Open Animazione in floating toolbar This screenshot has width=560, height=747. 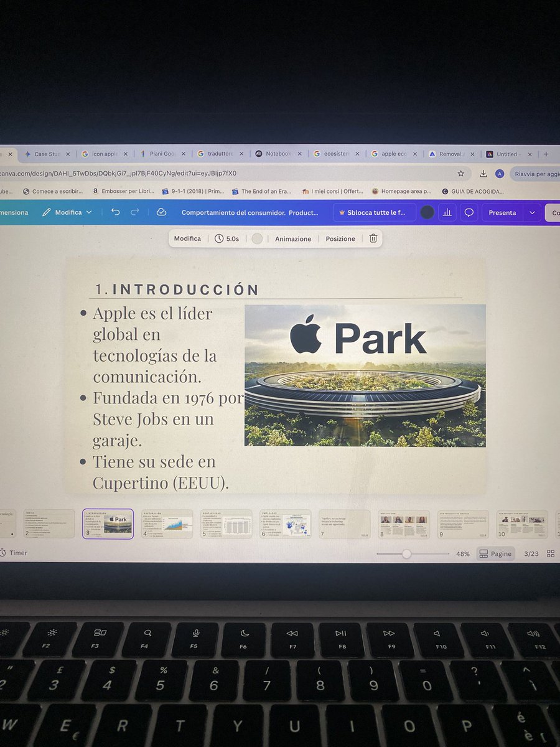click(293, 238)
